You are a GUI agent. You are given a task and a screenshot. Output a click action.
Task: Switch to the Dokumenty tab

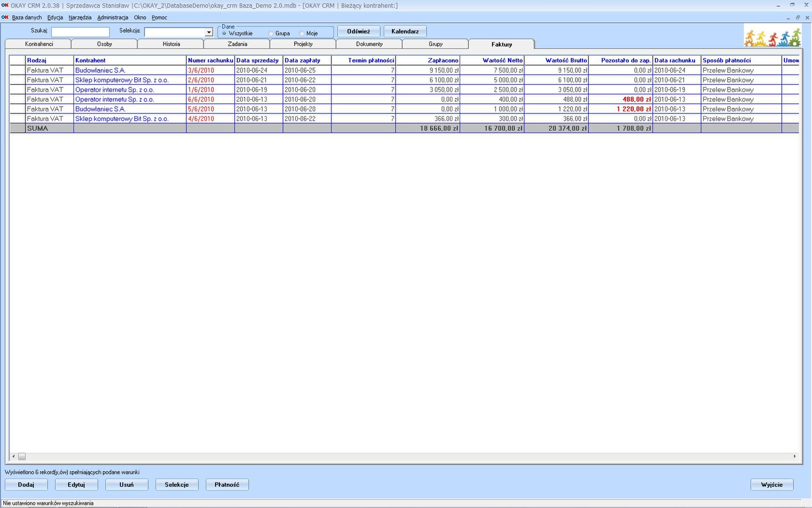[x=369, y=44]
